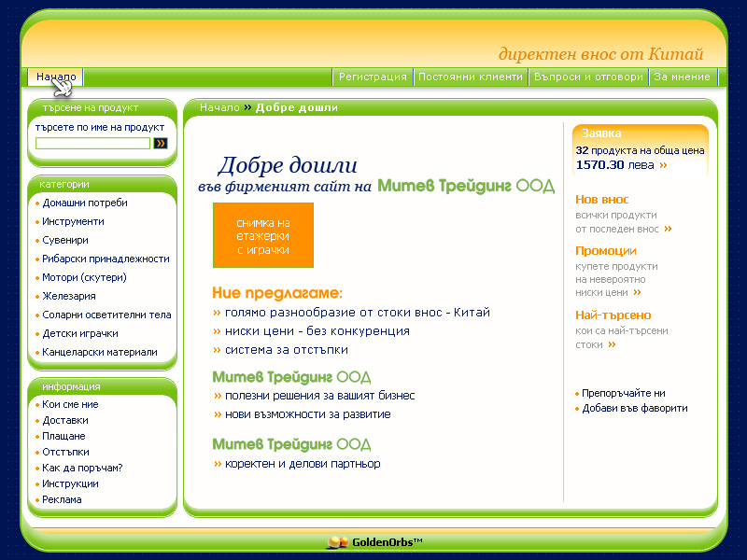Image resolution: width=747 pixels, height=560 pixels.
Task: Open the Домашни потреби category
Action: pos(85,203)
